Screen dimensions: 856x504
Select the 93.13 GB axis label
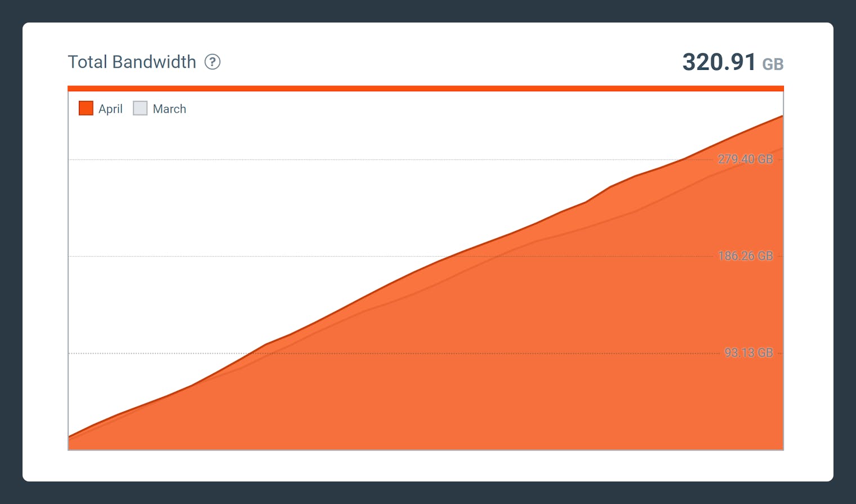[748, 353]
